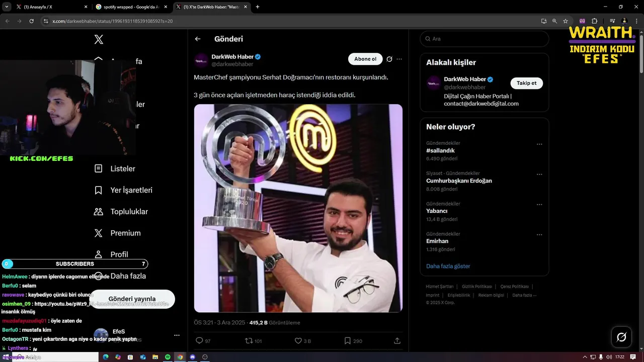This screenshot has width=644, height=362.
Task: Open media controls icon in toolbar
Action: pos(612,21)
